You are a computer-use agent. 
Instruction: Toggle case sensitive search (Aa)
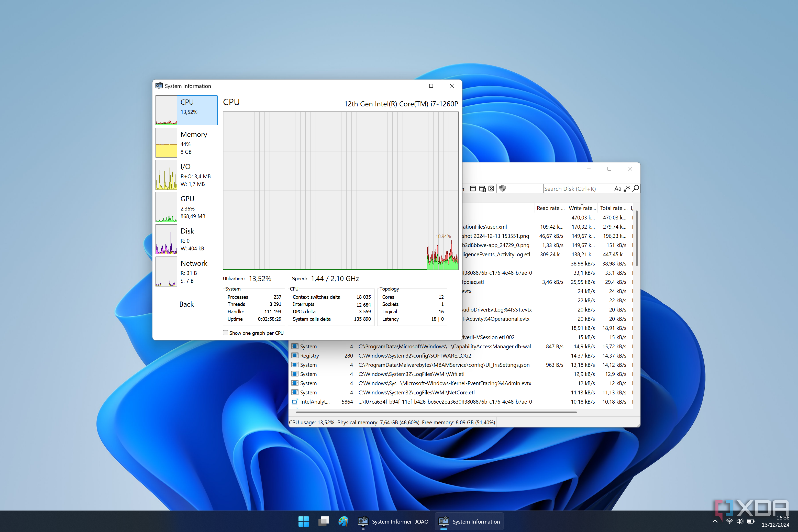click(x=617, y=189)
